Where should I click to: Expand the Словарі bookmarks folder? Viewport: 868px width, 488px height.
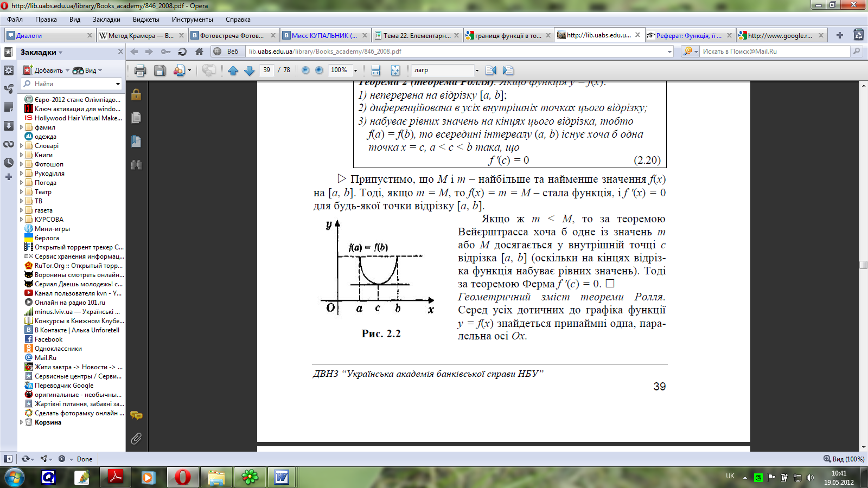click(x=22, y=146)
